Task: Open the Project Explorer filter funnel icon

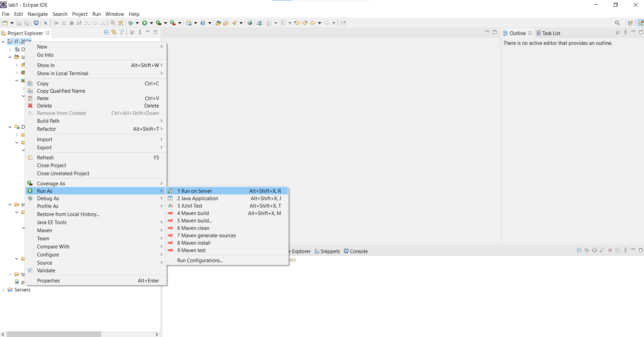Action: coord(122,32)
